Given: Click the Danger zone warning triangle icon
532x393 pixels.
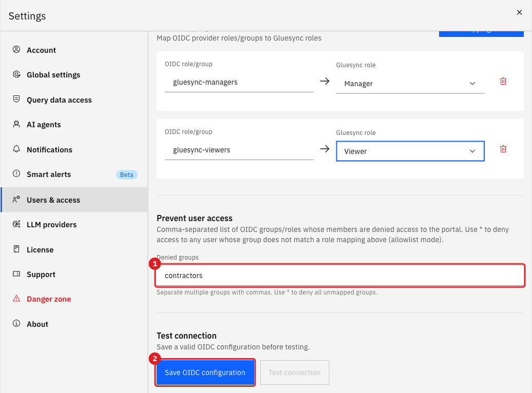Looking at the screenshot, I should pos(16,299).
